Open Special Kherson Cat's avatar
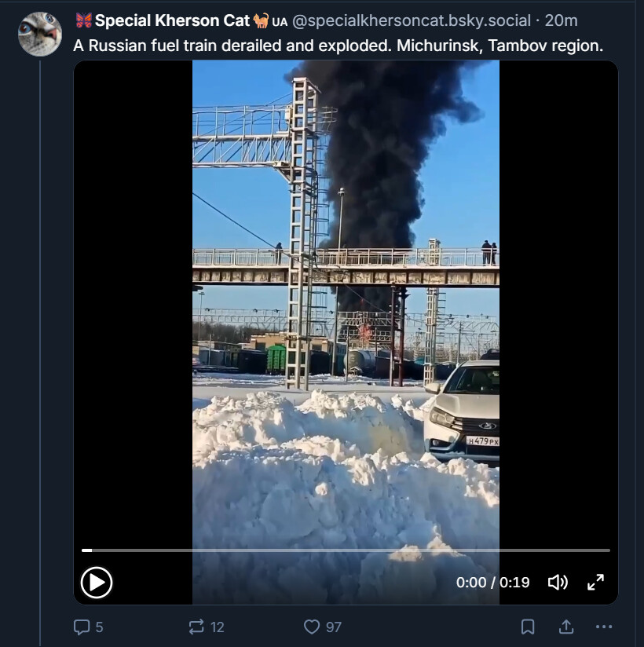 [40, 34]
